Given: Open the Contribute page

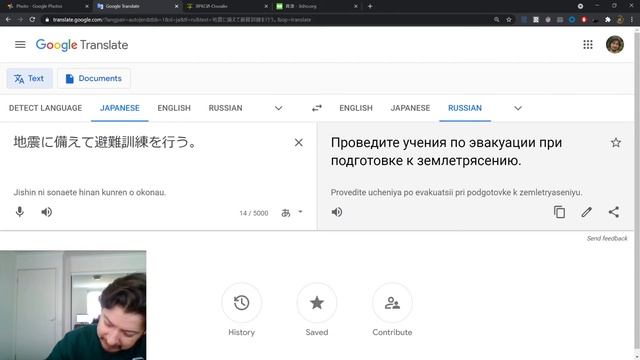Looking at the screenshot, I should [392, 303].
